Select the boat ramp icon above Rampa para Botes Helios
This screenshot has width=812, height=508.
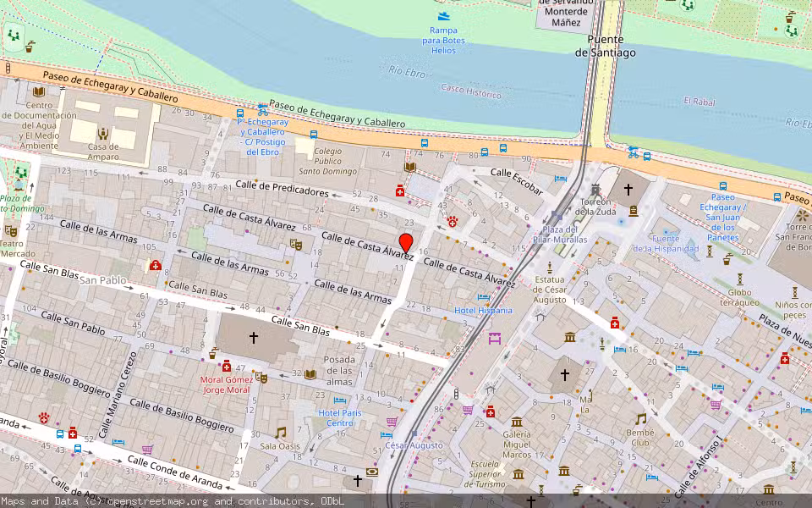pyautogui.click(x=444, y=16)
